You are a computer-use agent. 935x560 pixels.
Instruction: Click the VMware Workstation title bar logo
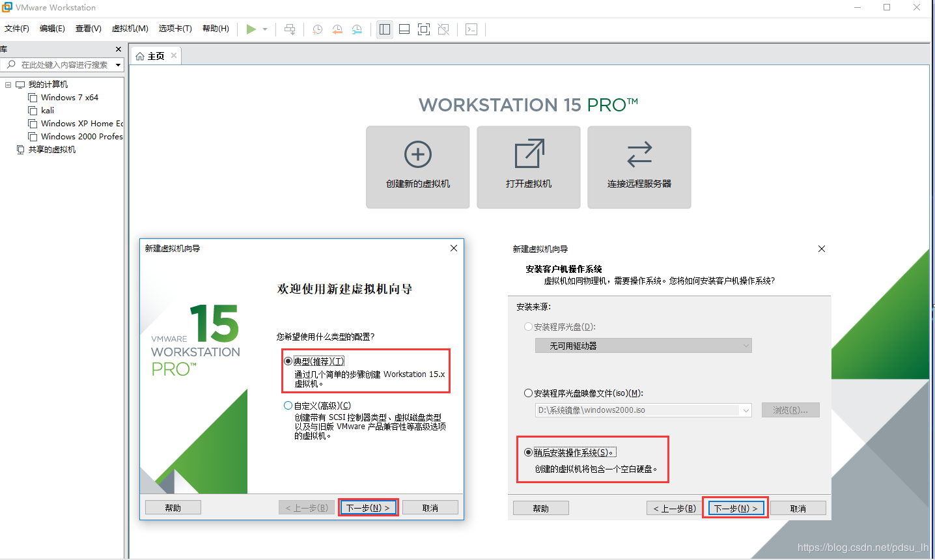7,7
